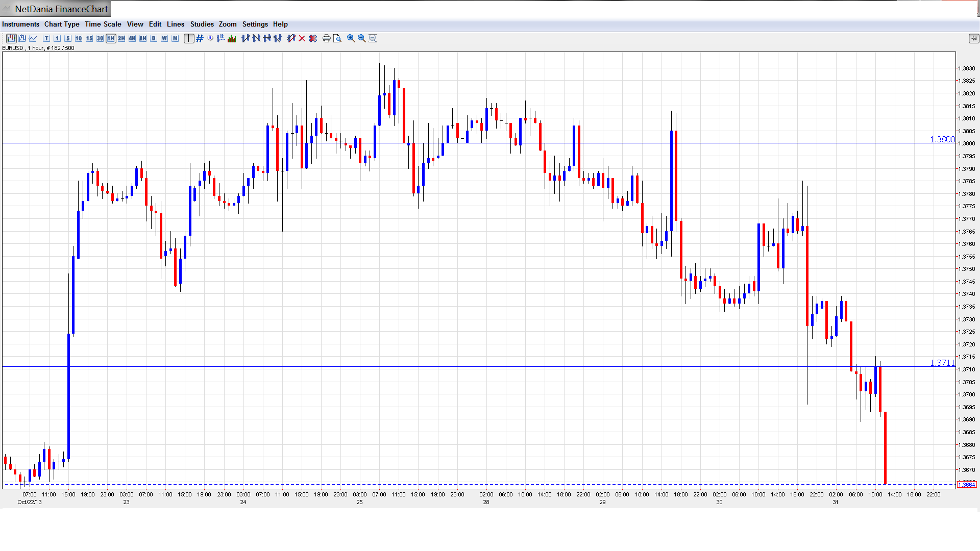
Task: Open print preview icon
Action: [x=337, y=38]
